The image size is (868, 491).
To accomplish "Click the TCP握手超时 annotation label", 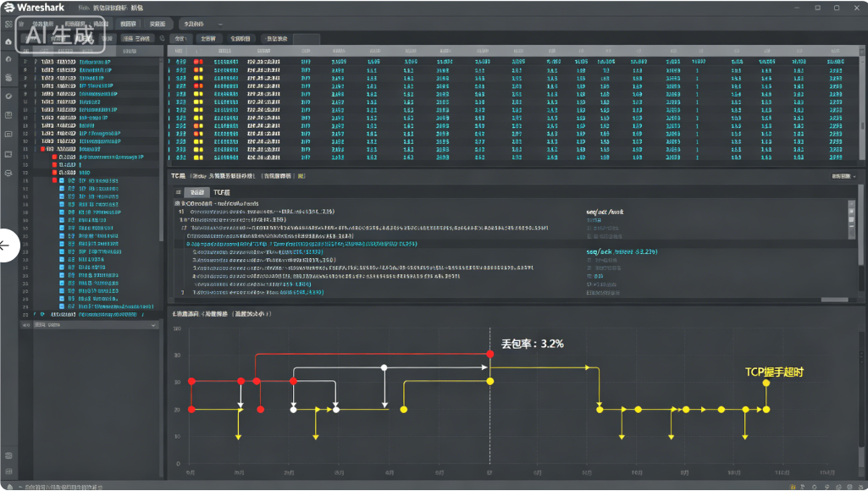I will [773, 372].
